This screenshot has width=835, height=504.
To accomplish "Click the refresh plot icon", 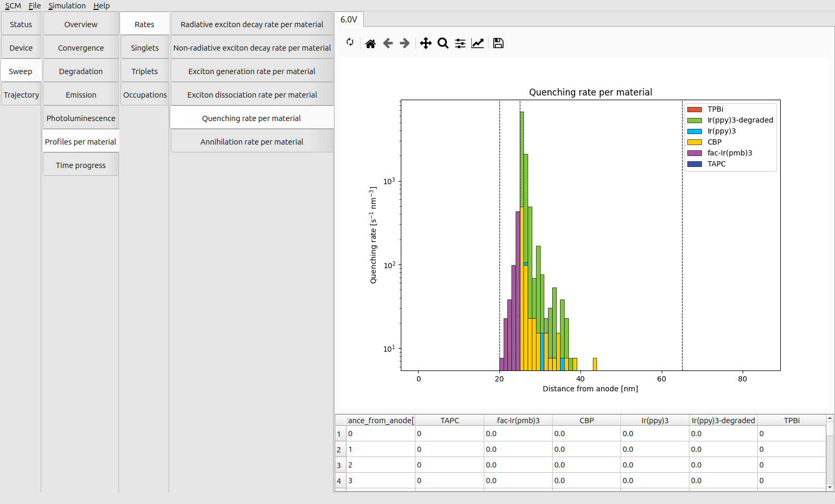I will pos(350,42).
